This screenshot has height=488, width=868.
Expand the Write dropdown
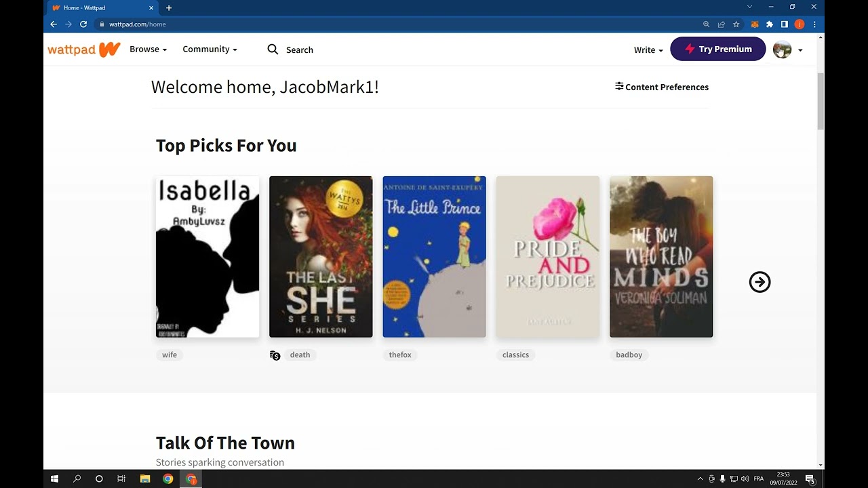coord(648,50)
